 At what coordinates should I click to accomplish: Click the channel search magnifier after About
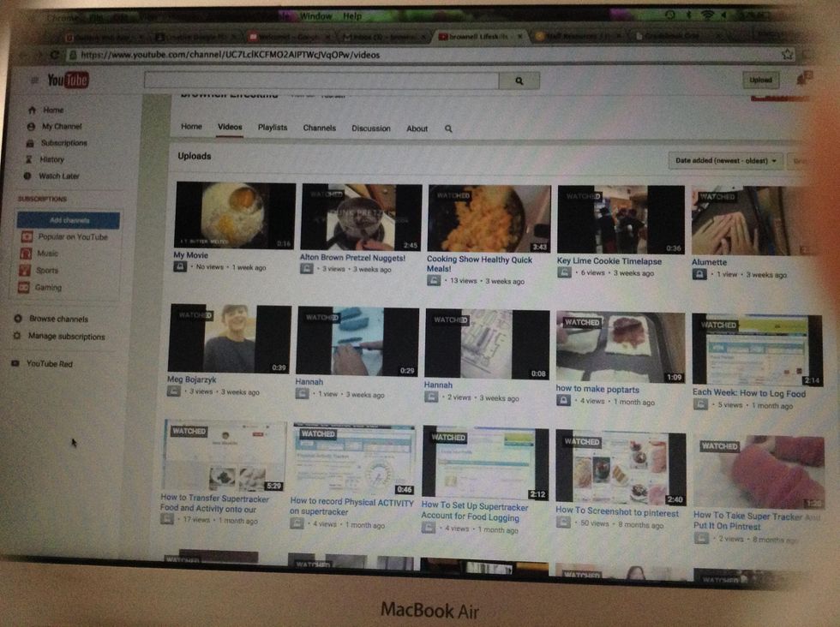pos(448,128)
